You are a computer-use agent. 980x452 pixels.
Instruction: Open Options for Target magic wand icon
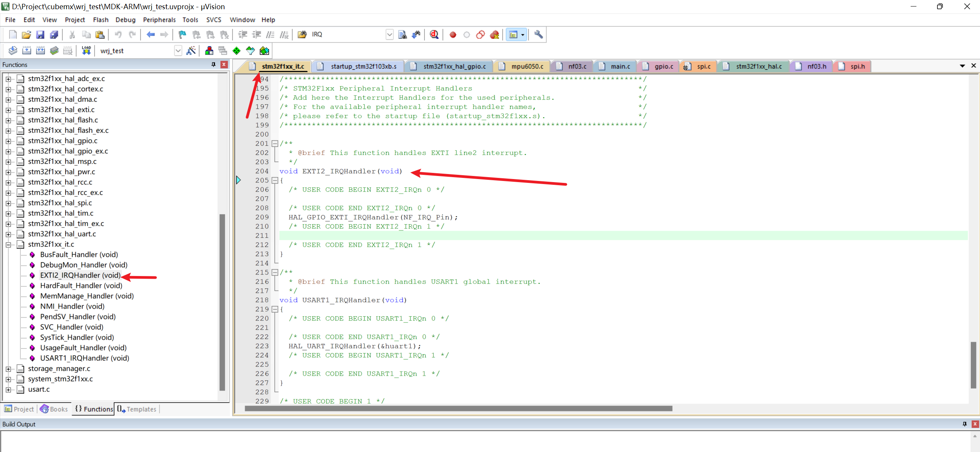click(191, 51)
